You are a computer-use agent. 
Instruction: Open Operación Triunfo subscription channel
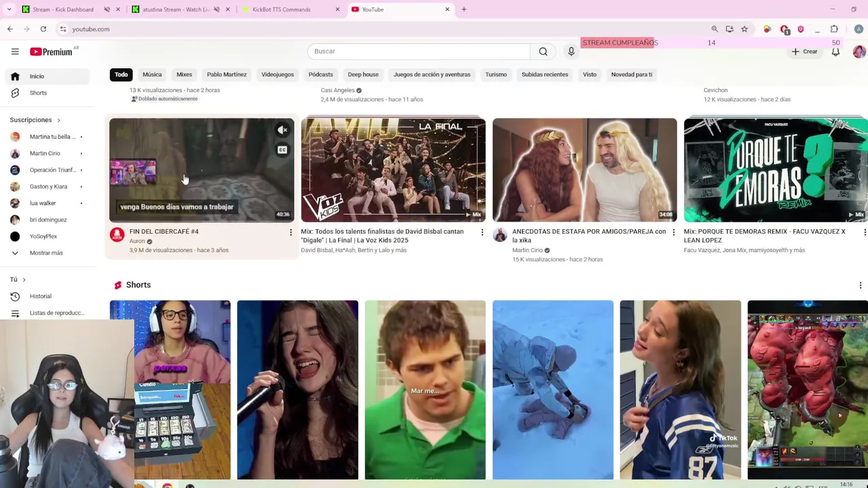[46, 170]
